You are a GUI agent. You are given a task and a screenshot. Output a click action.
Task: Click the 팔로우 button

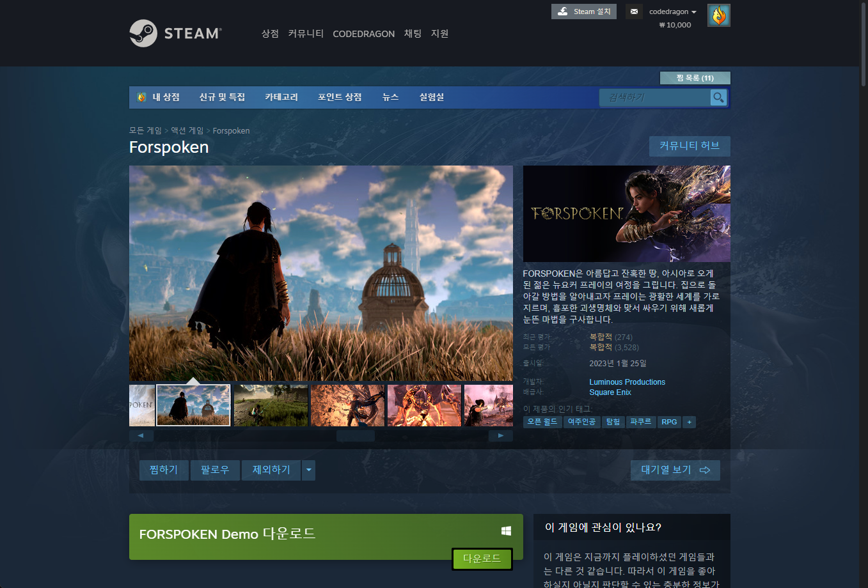215,470
